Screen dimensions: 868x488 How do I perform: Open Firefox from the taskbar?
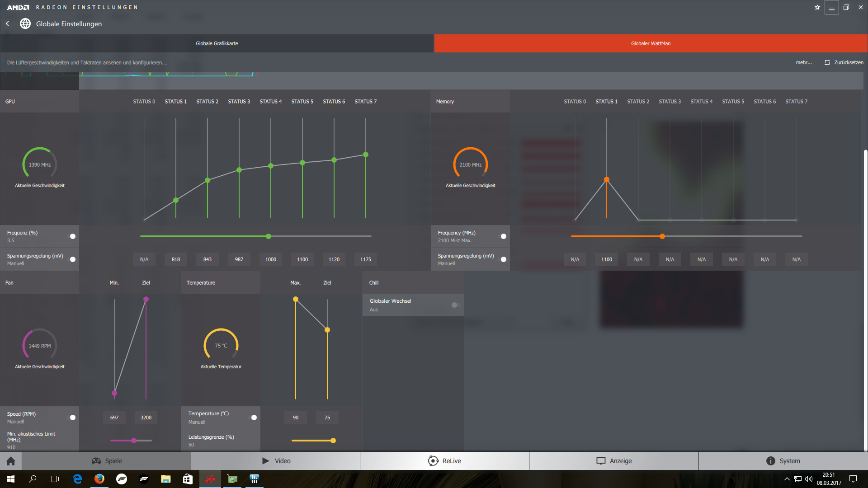click(x=99, y=479)
